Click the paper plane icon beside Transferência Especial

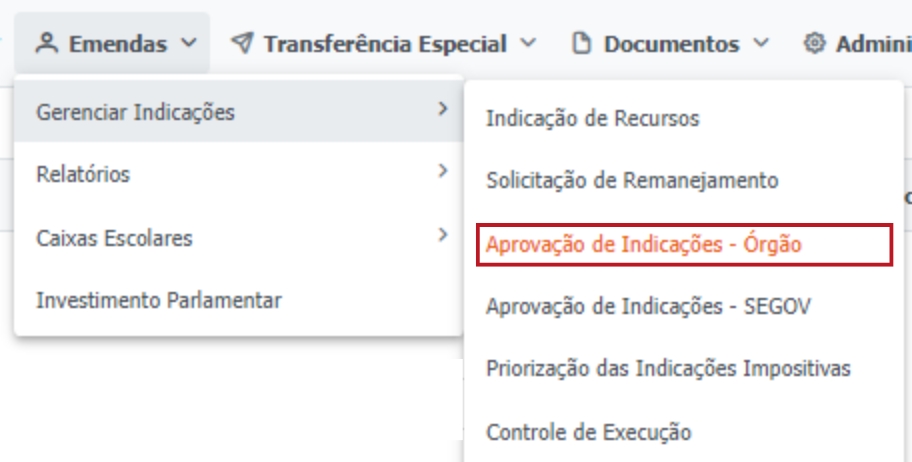pos(241,44)
